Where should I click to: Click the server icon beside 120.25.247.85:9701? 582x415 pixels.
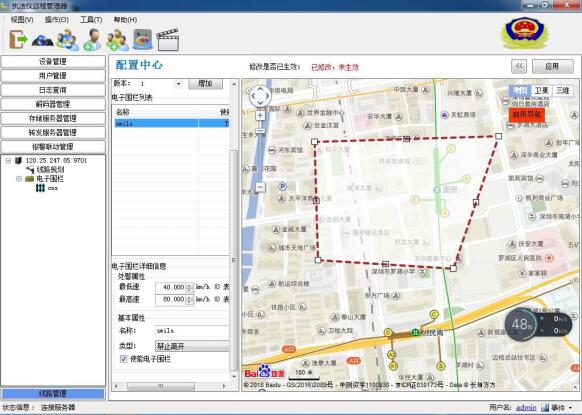[x=18, y=160]
